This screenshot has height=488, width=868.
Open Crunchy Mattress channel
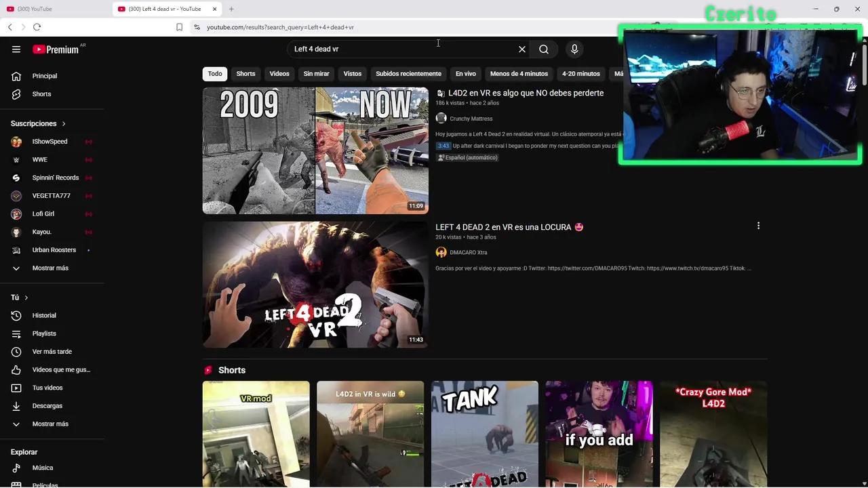[471, 119]
